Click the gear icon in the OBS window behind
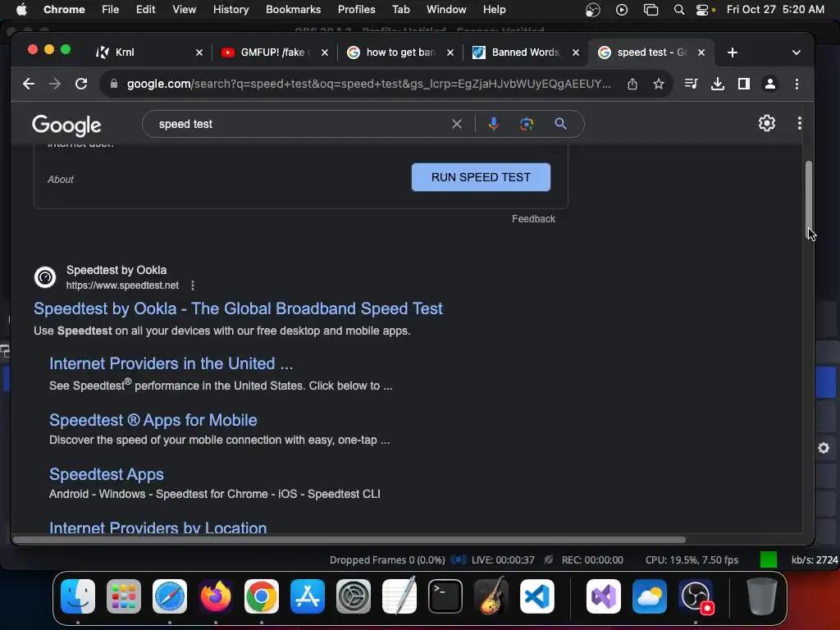Screen dimensions: 840x630 point(824,448)
